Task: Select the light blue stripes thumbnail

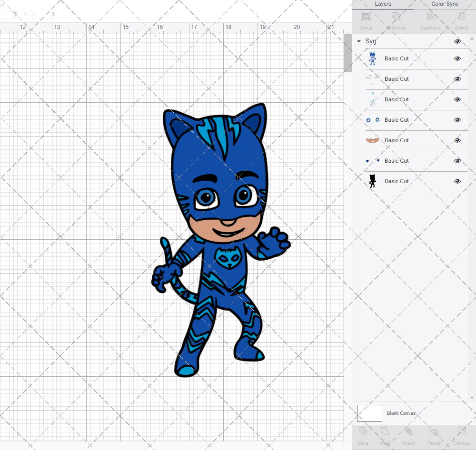Action: 373,99
